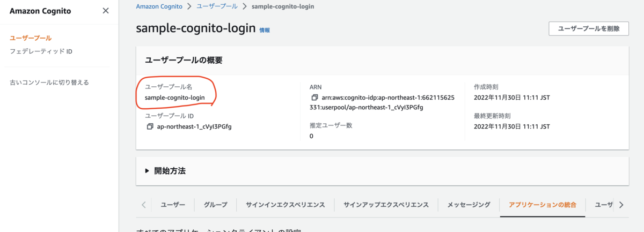The image size is (644, 232).
Task: Select the アプリケーションの統合 tab
Action: [x=542, y=205]
